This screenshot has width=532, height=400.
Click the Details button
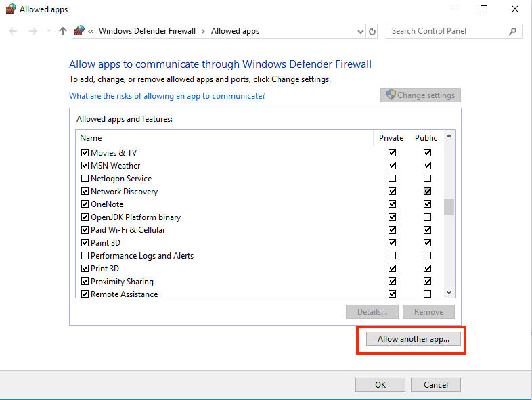coord(372,312)
